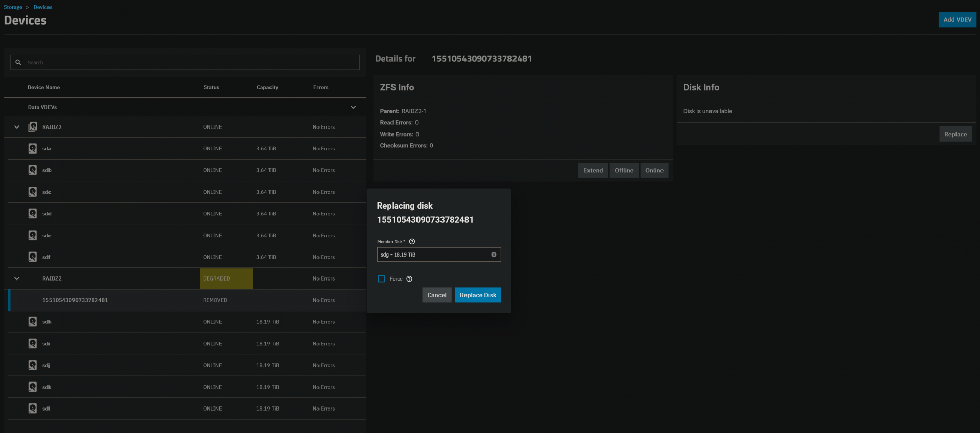Click Replace in Disk Info panel
980x433 pixels.
pyautogui.click(x=955, y=134)
